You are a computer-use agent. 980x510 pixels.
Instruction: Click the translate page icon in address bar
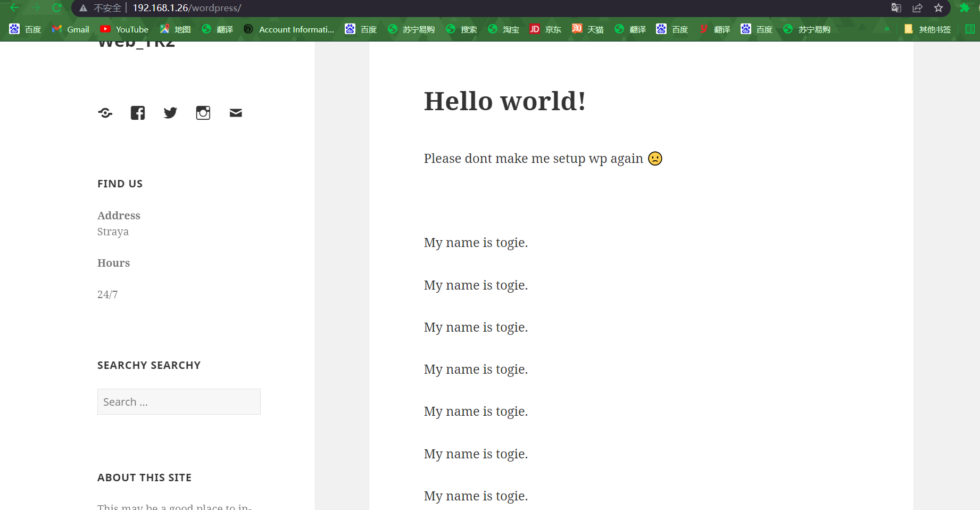[896, 8]
